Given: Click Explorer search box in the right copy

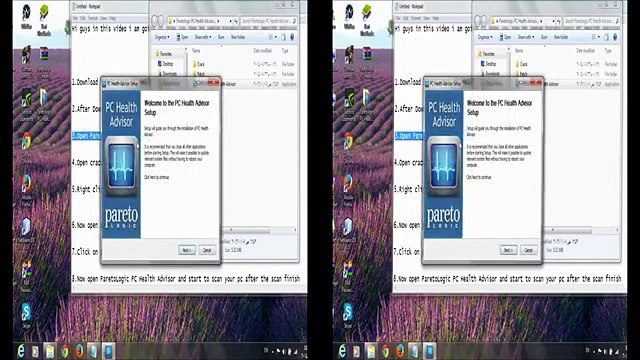Looking at the screenshot, I should 591,21.
